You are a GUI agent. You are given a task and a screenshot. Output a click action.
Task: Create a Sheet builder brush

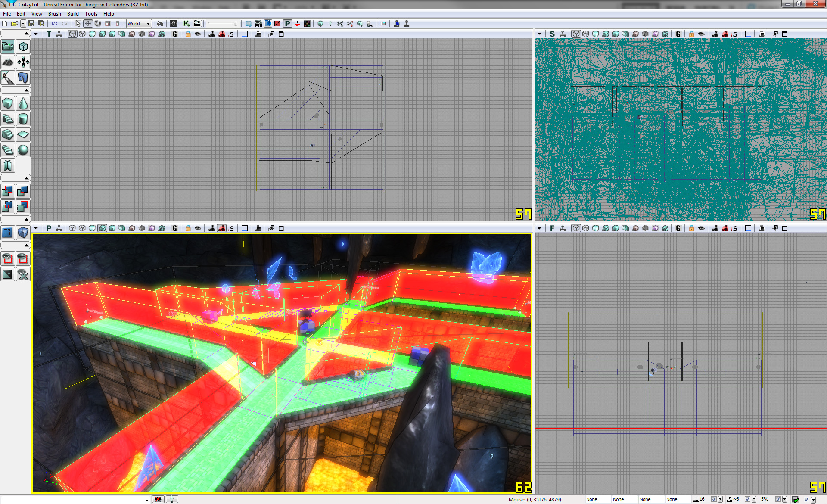pyautogui.click(x=23, y=134)
